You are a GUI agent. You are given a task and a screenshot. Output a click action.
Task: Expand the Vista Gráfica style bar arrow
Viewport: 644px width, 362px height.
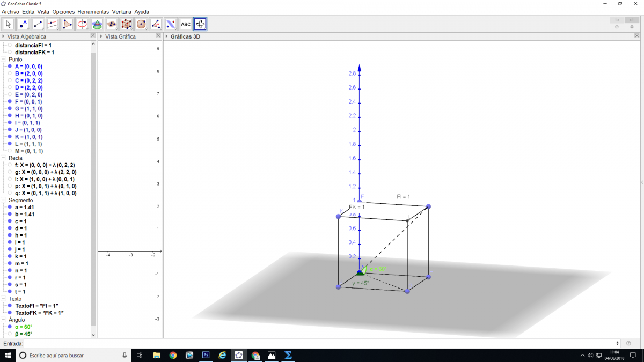[x=101, y=36]
